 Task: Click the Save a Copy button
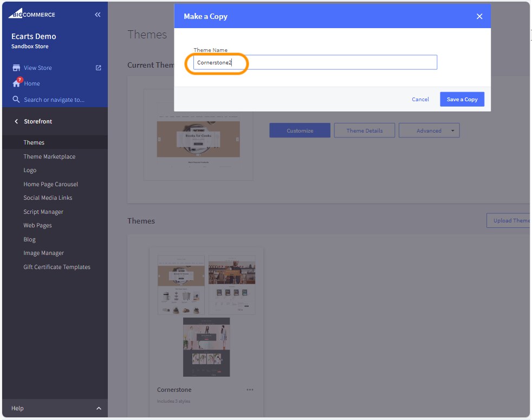coord(462,99)
